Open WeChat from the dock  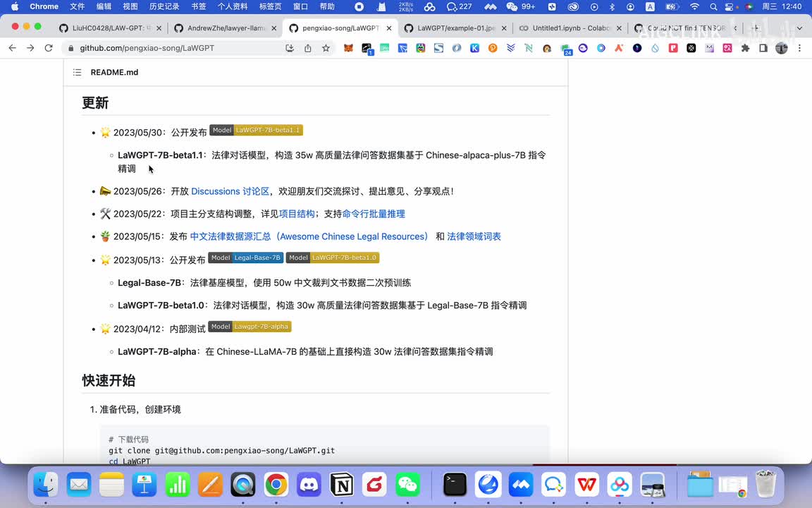407,485
